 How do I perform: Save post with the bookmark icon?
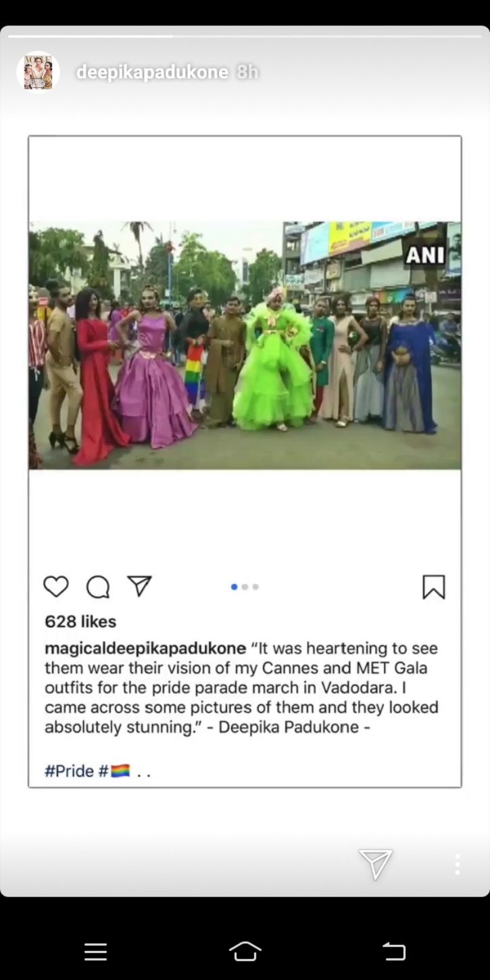pyautogui.click(x=433, y=587)
